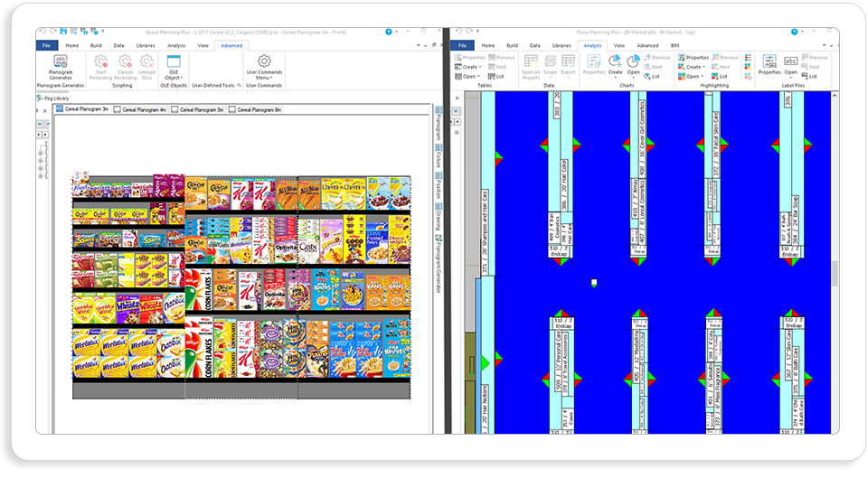Click List in the Highlighting group
Viewport: 868px width, 488px height.
[720, 76]
